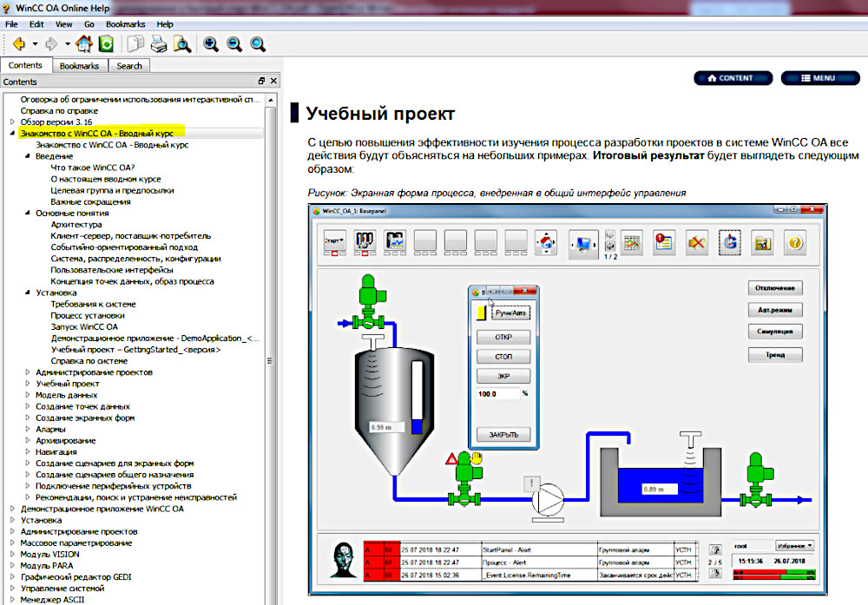
Task: Expand the "Графический редактор GEDI" node
Action: pos(12,576)
